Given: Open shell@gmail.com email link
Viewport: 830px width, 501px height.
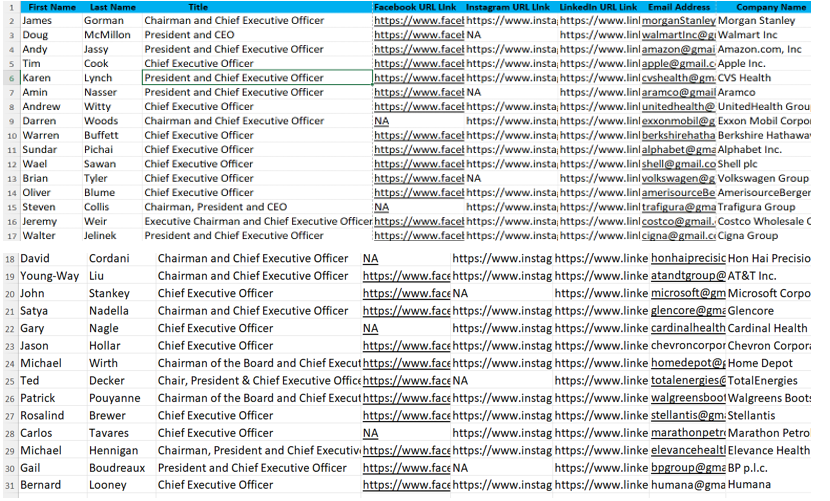Looking at the screenshot, I should pos(679,164).
